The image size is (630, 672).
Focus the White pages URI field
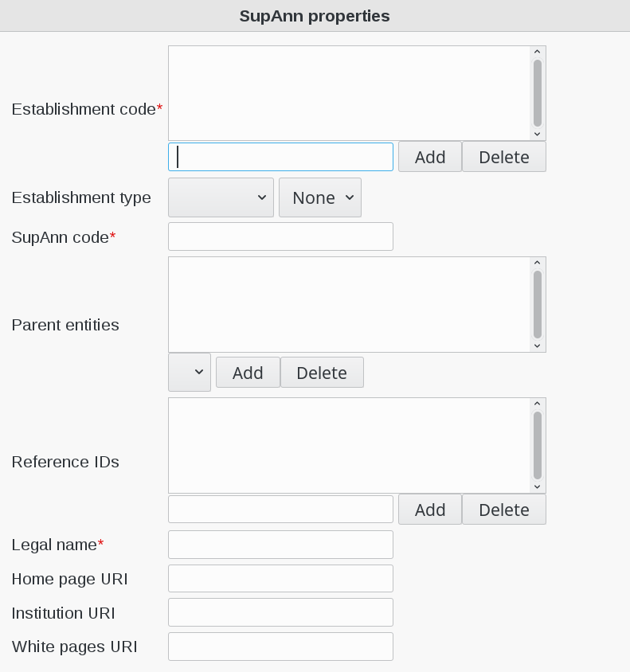[x=280, y=647]
